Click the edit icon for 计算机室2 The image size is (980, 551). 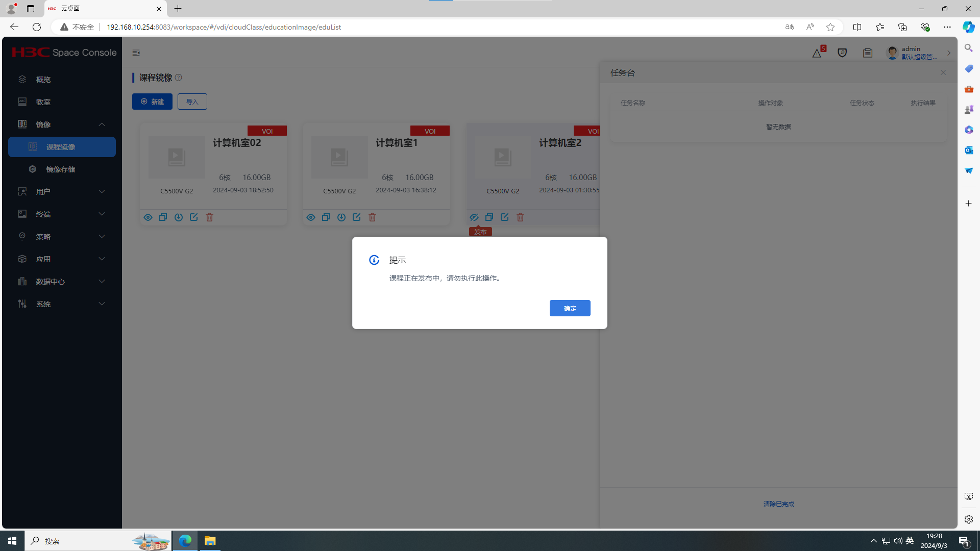(x=505, y=217)
